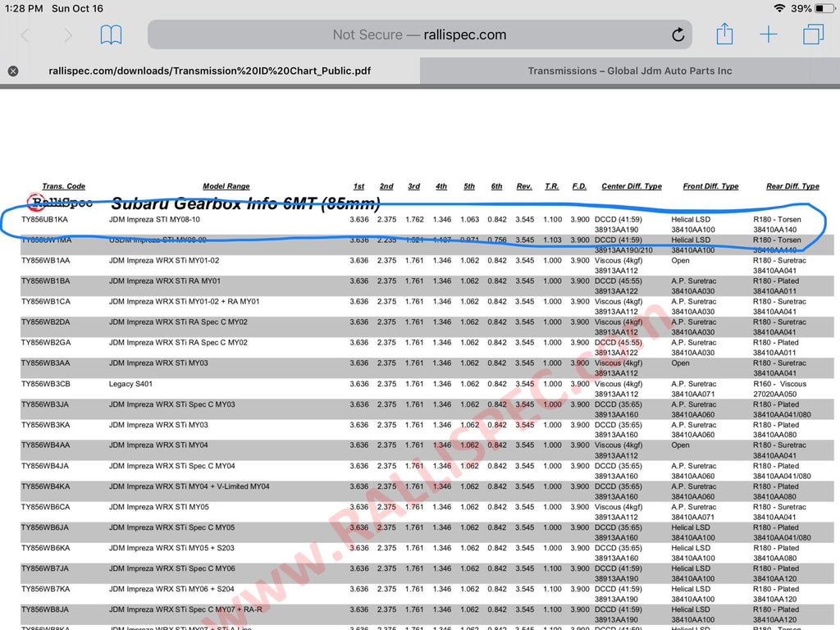Screen dimensions: 840x630
Task: Select the TY856UB1KA transmission code
Action: 45,220
